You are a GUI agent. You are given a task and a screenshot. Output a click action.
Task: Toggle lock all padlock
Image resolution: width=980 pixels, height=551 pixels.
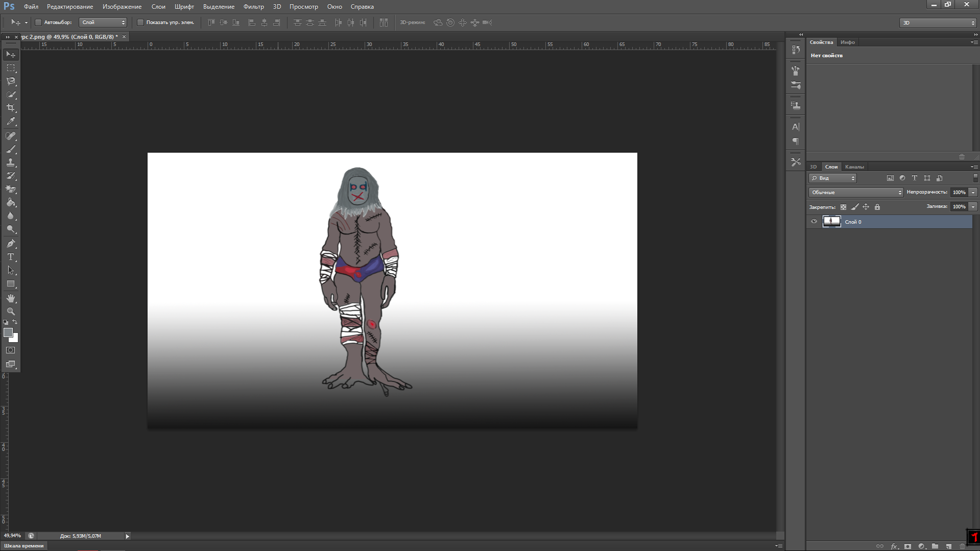(877, 207)
